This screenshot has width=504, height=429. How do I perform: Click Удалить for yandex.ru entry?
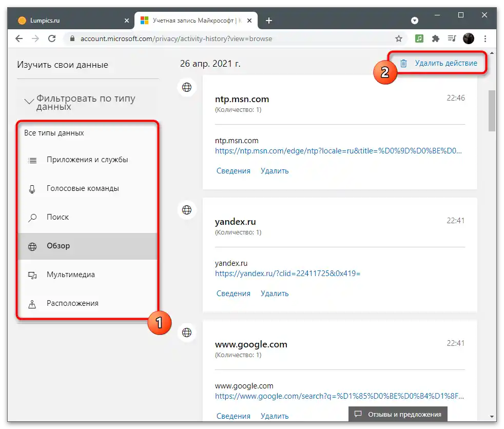275,294
